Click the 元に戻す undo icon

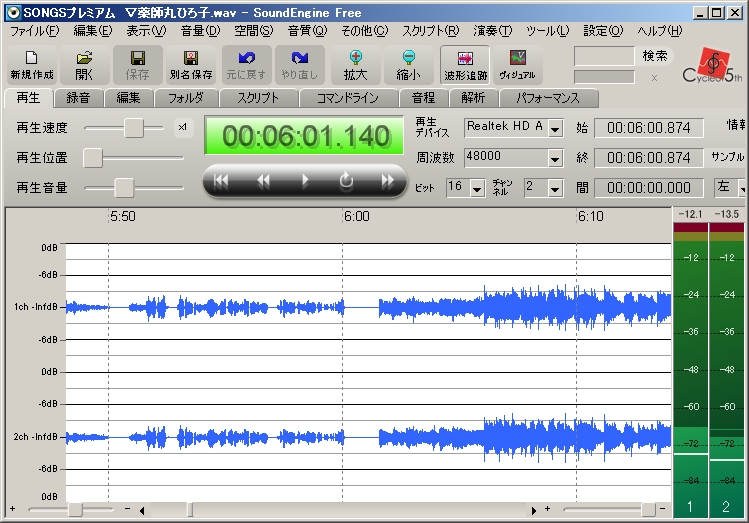(x=246, y=64)
